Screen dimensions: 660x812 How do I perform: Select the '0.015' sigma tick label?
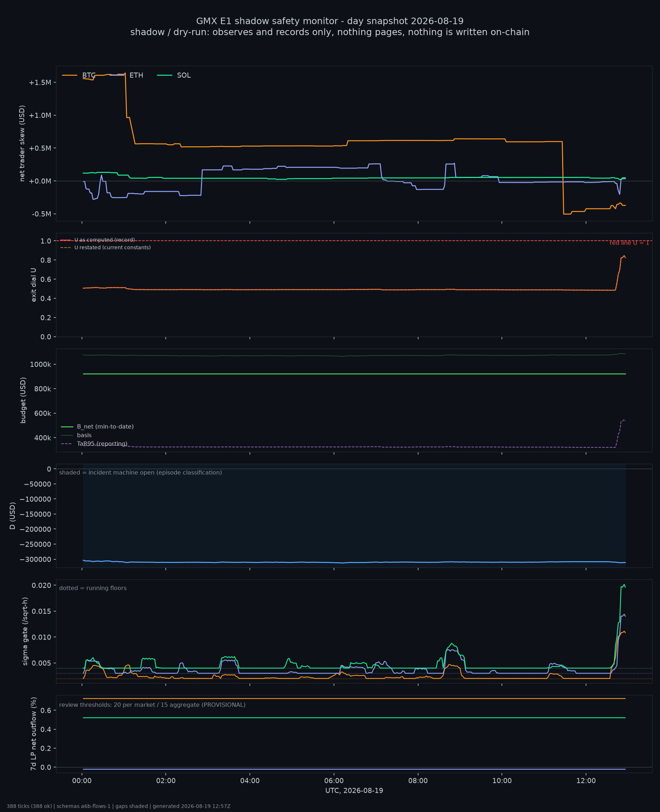41,612
